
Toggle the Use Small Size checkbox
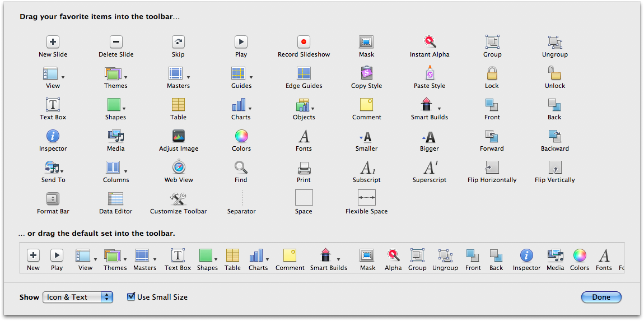click(x=132, y=297)
